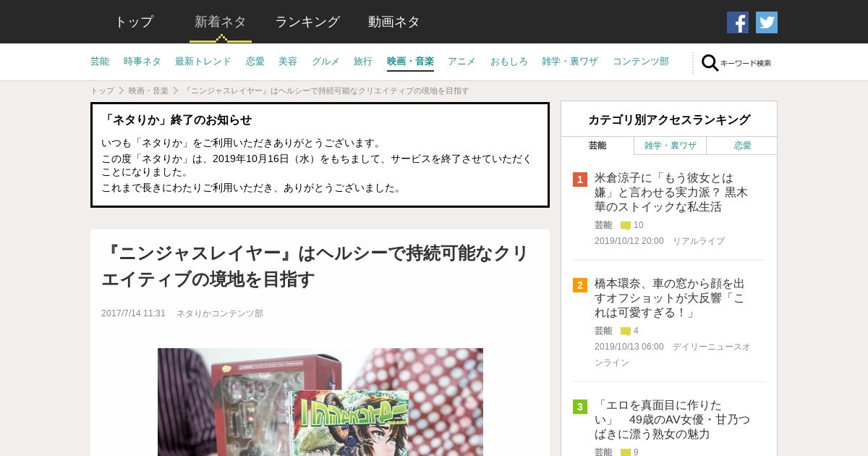Click the ニンジャスレイヤー article headline

pos(315,266)
